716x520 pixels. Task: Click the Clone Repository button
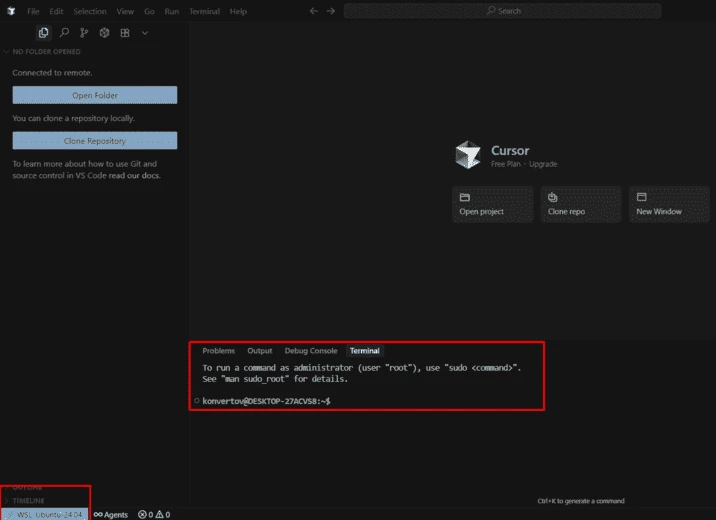[95, 141]
